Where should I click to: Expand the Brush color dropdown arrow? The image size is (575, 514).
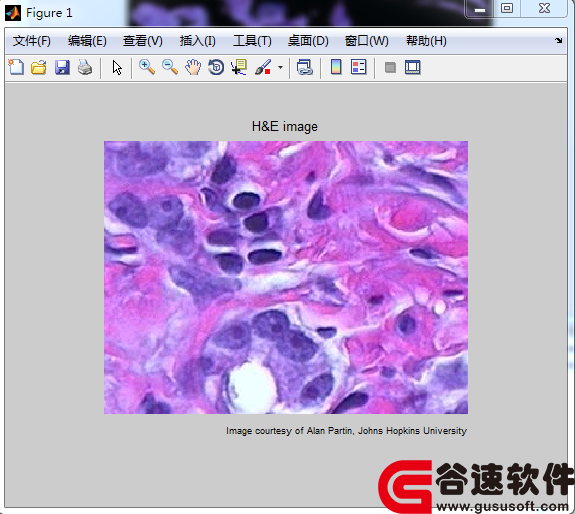(x=281, y=67)
